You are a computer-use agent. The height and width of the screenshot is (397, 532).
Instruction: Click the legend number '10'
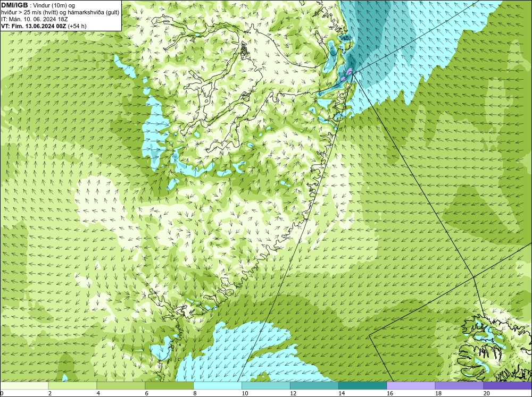(x=245, y=393)
